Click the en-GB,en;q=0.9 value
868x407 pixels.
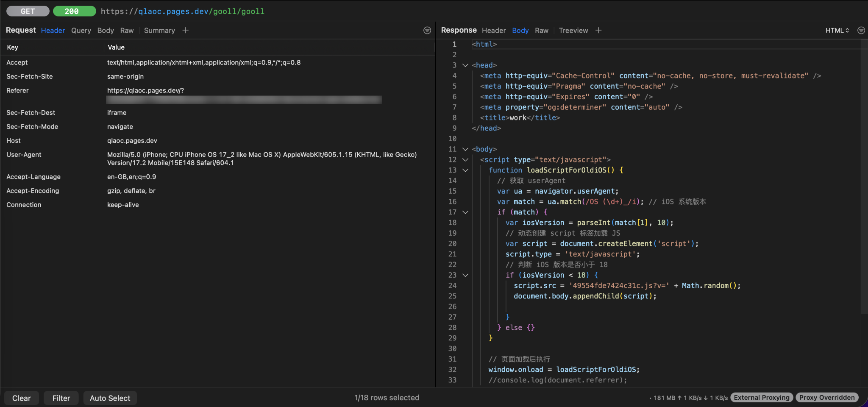click(131, 176)
